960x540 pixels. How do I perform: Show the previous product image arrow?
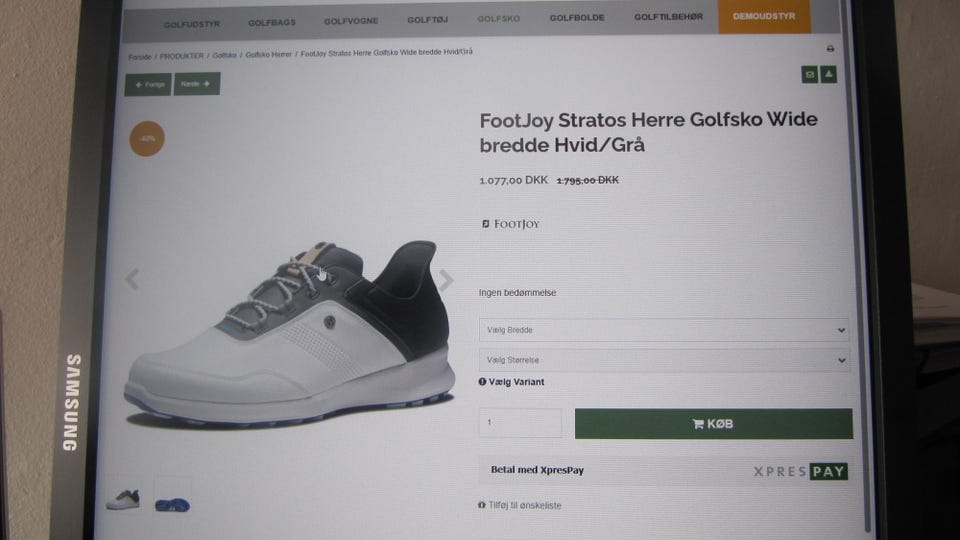click(132, 279)
